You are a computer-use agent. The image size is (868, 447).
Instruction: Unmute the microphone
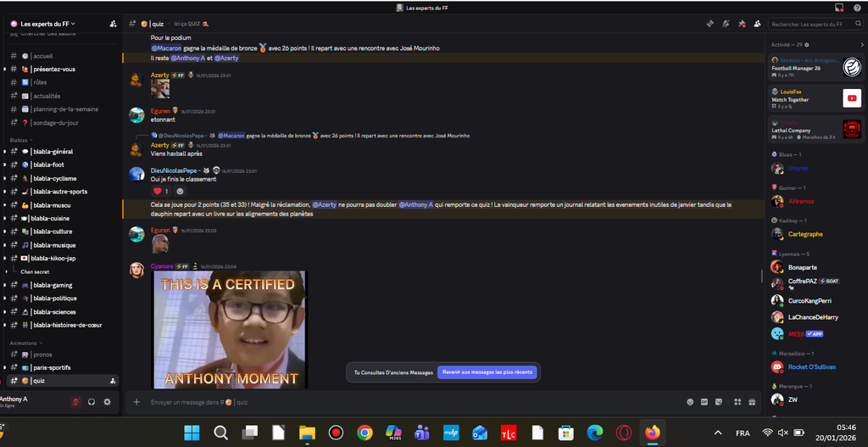point(76,401)
